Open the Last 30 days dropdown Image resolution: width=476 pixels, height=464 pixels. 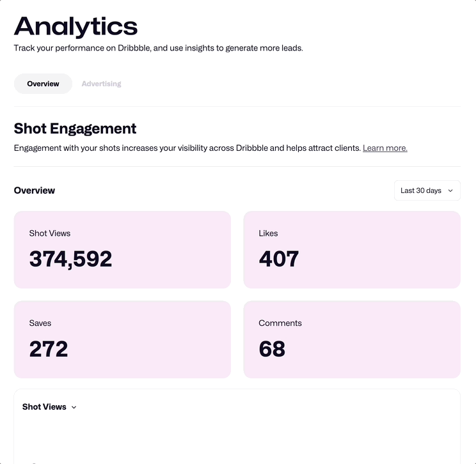tap(426, 190)
